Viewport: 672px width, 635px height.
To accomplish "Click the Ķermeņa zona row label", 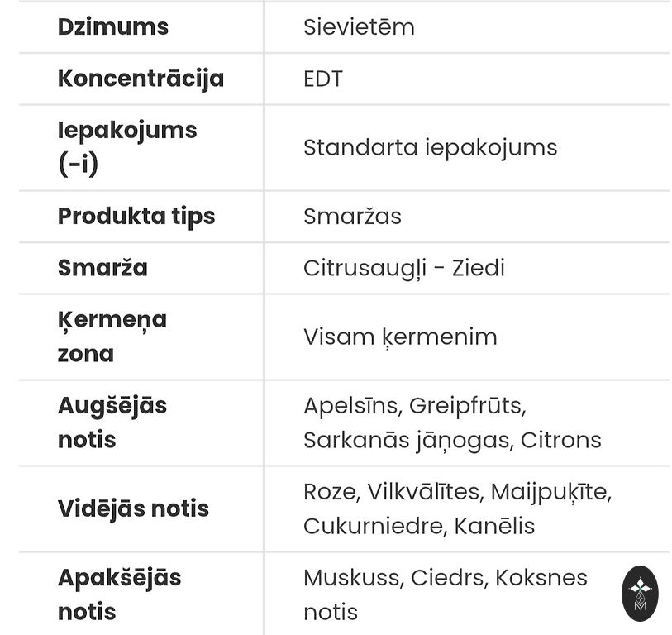I will (x=112, y=337).
